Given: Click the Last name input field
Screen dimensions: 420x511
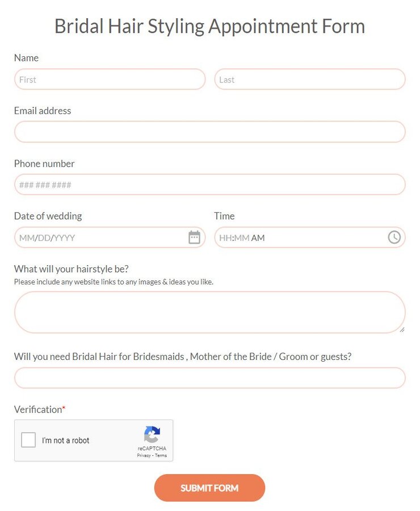Looking at the screenshot, I should pyautogui.click(x=310, y=79).
